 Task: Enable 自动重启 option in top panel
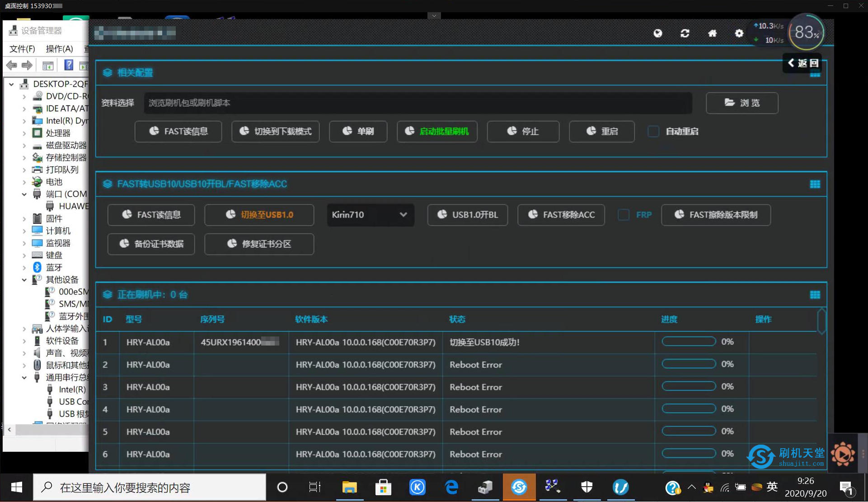pos(654,132)
